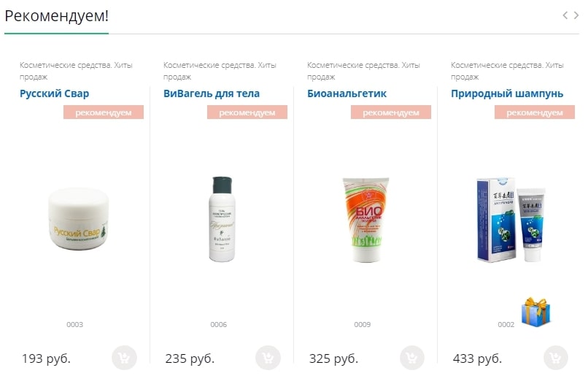Click the ВиВагель white bottle image
Viewport: 588px width, 376px height.
click(222, 219)
